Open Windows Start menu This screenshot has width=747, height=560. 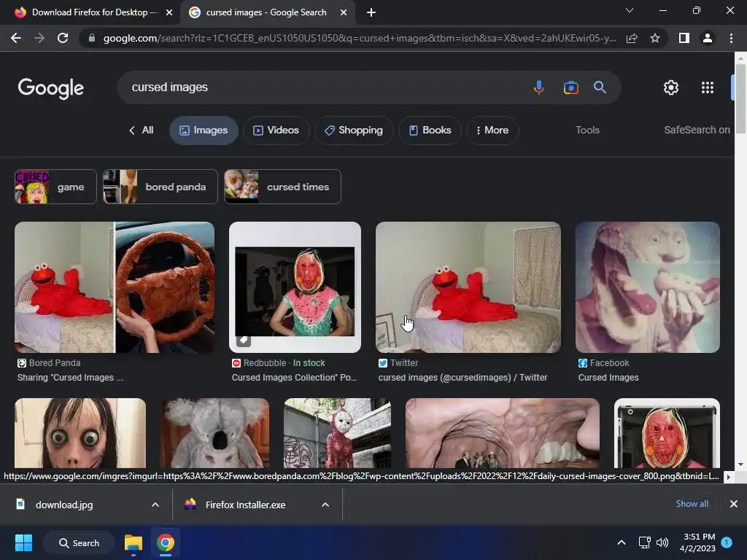(23, 542)
